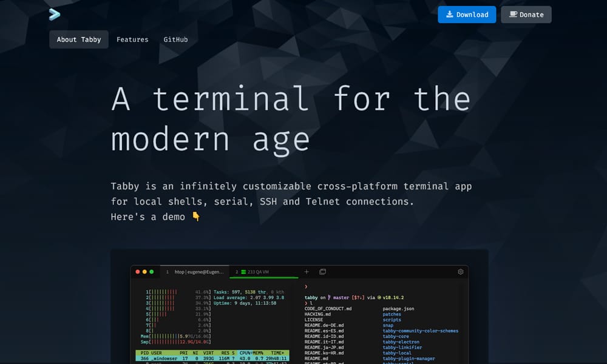Click package.json in the file listing

pyautogui.click(x=398, y=309)
